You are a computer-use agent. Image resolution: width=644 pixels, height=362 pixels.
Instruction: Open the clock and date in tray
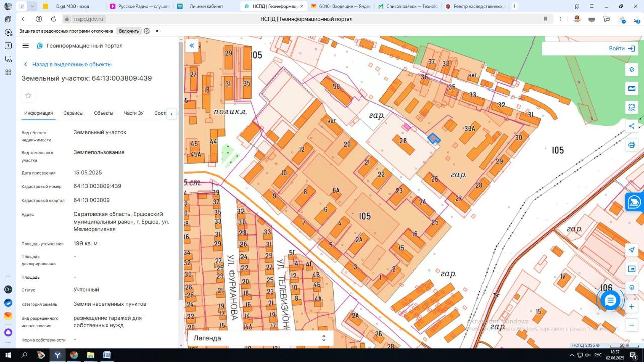615,355
